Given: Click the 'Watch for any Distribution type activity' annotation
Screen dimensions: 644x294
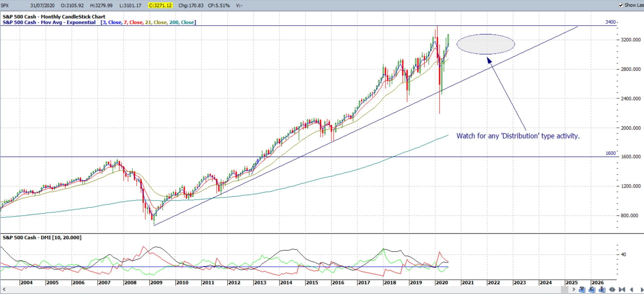Looking at the screenshot, I should click(x=518, y=136).
